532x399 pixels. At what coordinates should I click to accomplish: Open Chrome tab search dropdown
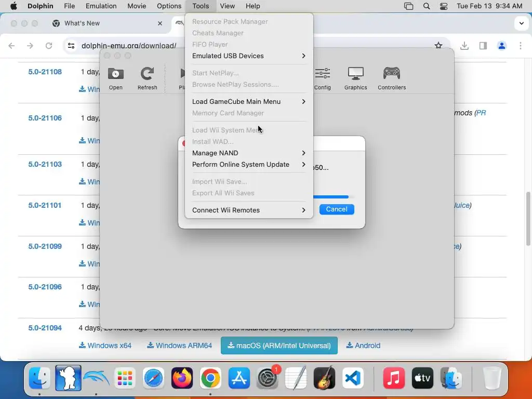point(522,23)
